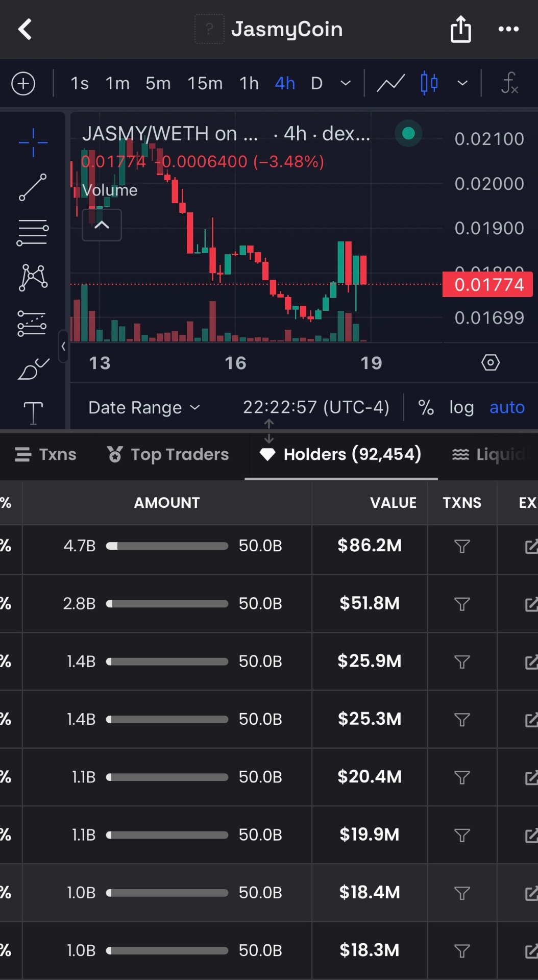Open the three-dot more options menu

(508, 29)
